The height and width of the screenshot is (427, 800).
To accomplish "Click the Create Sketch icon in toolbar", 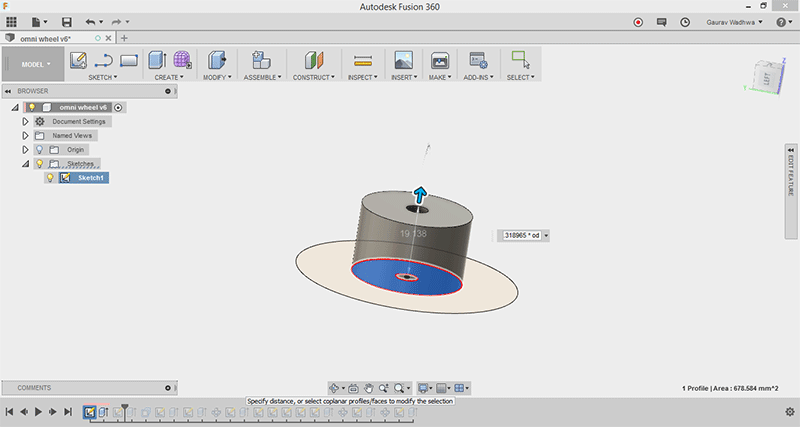I will (x=78, y=61).
